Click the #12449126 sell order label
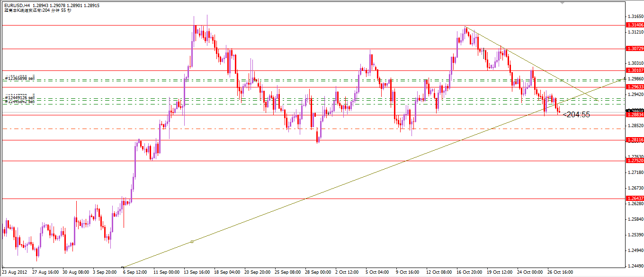This screenshot has width=644, height=277. 19,97
